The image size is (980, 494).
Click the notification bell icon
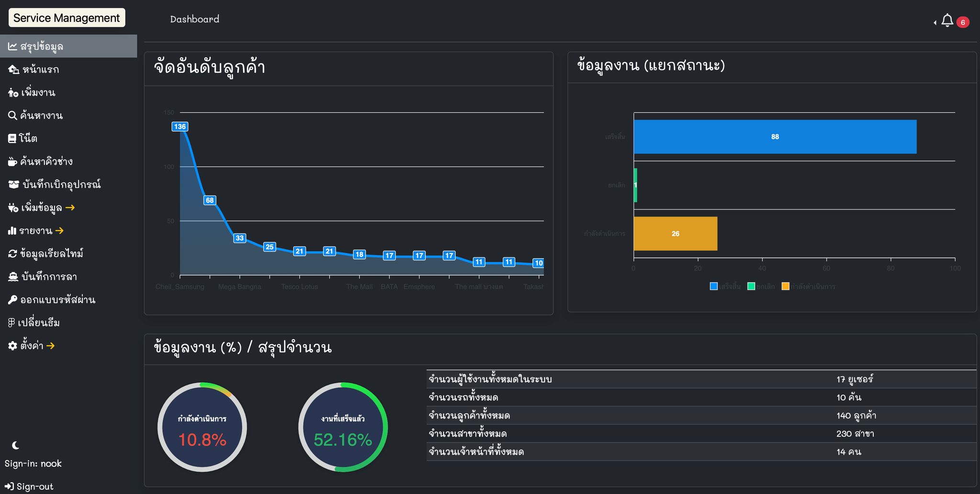[x=947, y=21]
